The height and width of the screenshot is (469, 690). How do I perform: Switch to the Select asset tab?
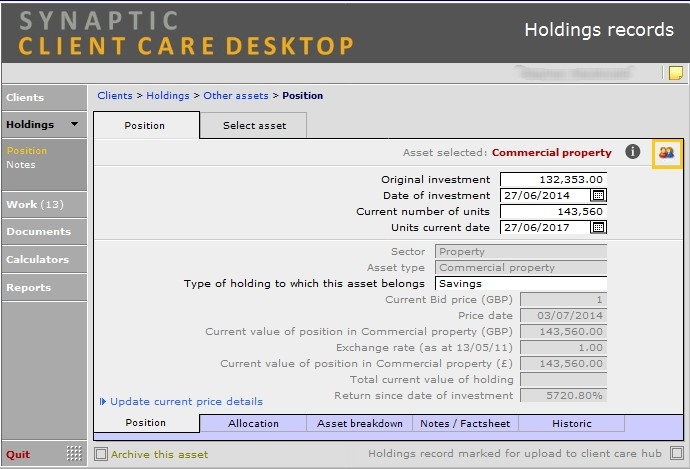(x=254, y=125)
